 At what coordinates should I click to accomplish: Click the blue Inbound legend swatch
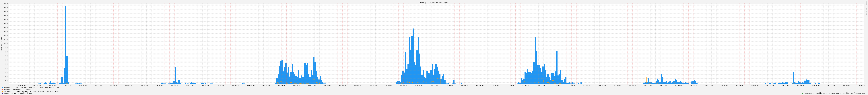tap(3, 88)
